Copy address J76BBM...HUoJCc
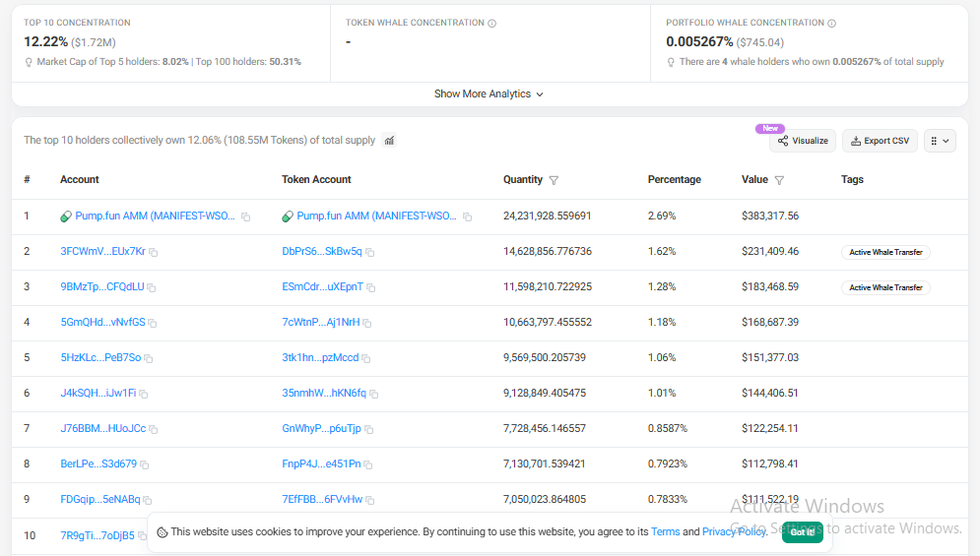The height and width of the screenshot is (556, 980). (153, 429)
